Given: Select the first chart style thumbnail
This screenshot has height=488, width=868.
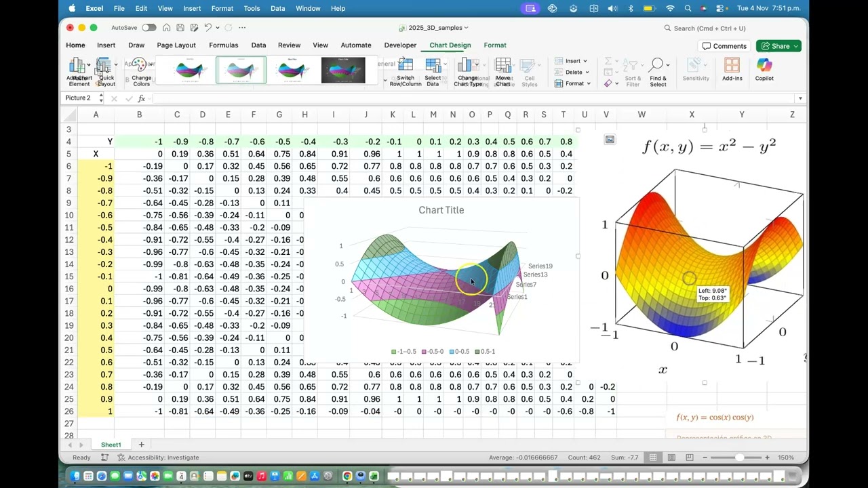Looking at the screenshot, I should click(191, 70).
